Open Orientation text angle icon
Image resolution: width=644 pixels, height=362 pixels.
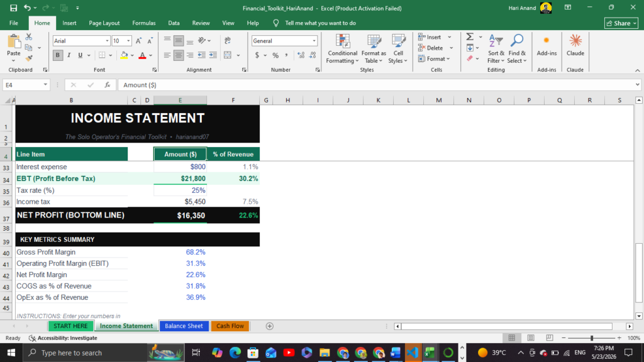[202, 40]
